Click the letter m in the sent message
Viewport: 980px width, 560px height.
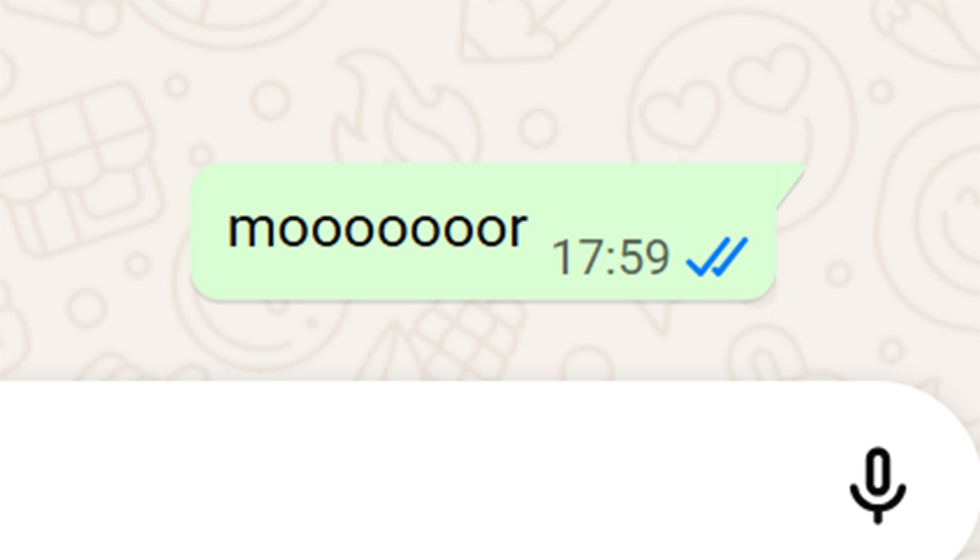pyautogui.click(x=246, y=231)
